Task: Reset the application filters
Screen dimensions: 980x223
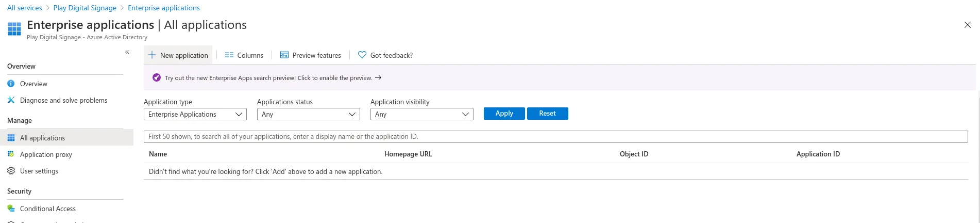Action: point(548,114)
